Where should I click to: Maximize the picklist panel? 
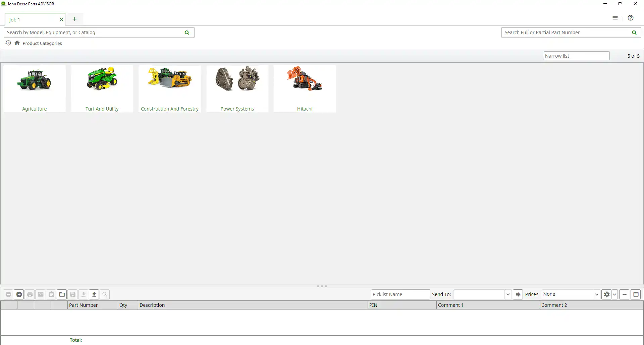636,294
